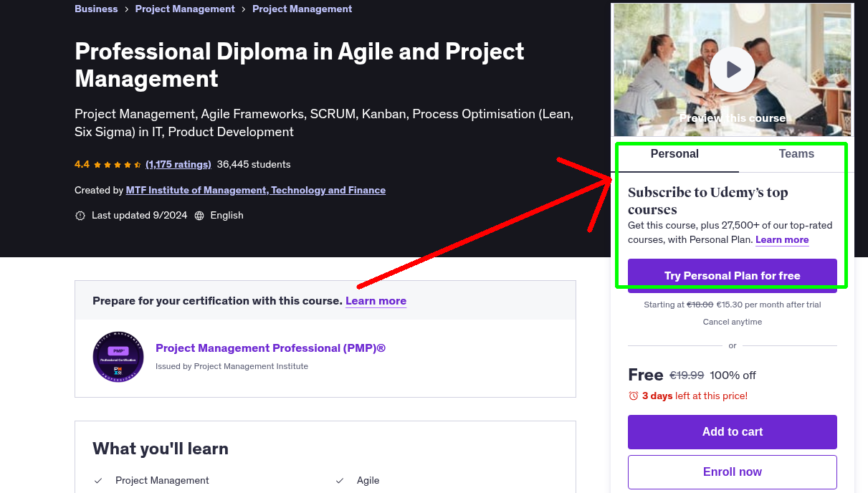The width and height of the screenshot is (868, 493).
Task: Click the globe language icon
Action: point(199,216)
